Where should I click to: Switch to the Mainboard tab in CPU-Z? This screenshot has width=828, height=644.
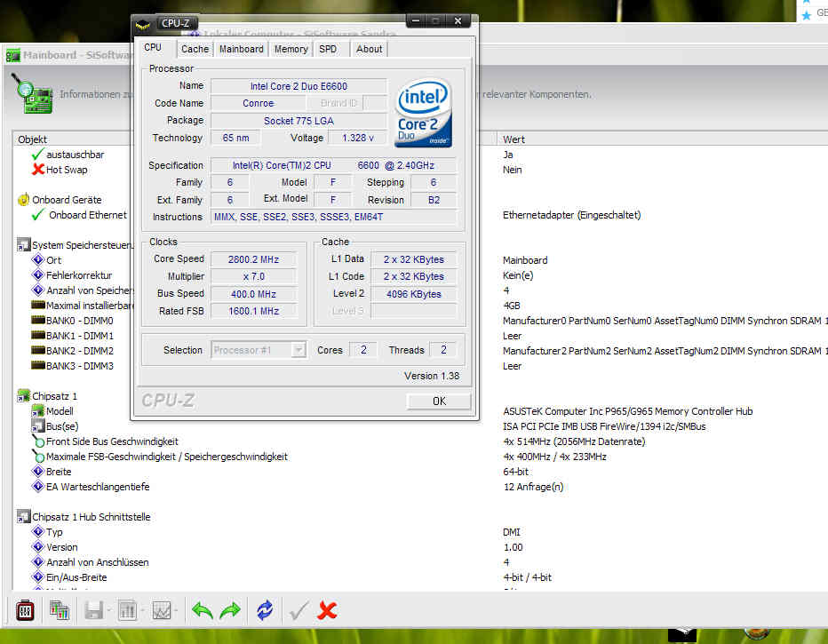pos(242,49)
